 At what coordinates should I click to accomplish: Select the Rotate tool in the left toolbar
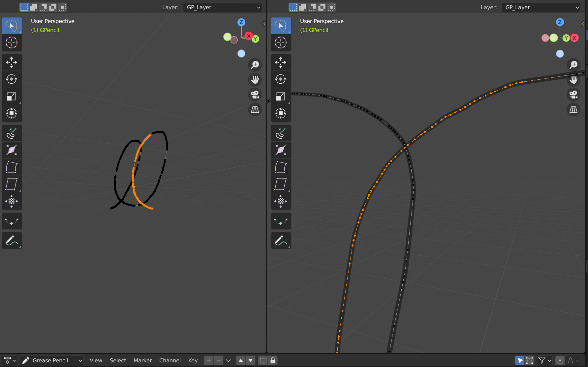(x=12, y=79)
